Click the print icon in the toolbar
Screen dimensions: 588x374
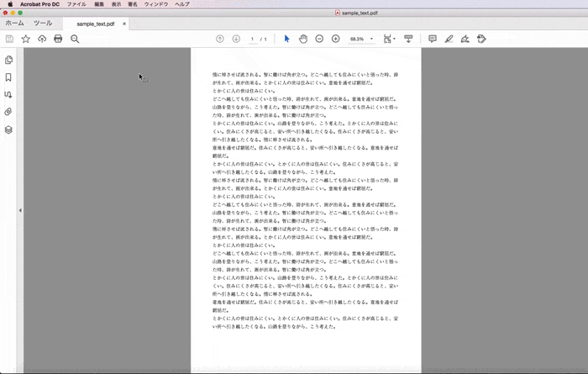(58, 39)
